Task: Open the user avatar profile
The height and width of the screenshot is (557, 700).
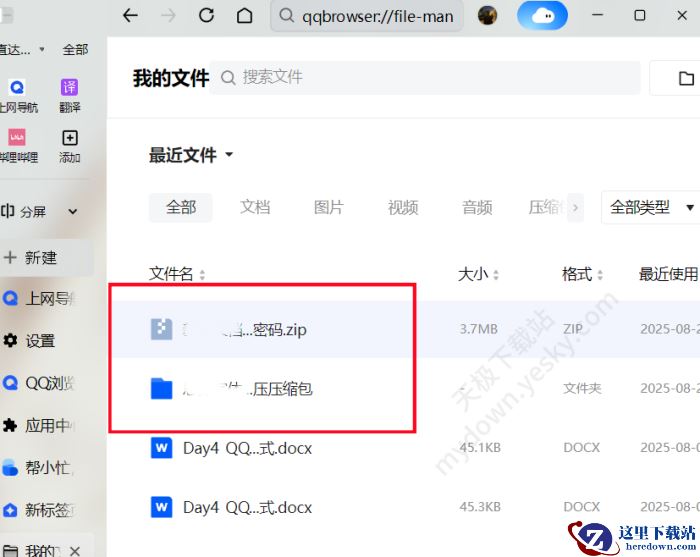Action: (487, 16)
